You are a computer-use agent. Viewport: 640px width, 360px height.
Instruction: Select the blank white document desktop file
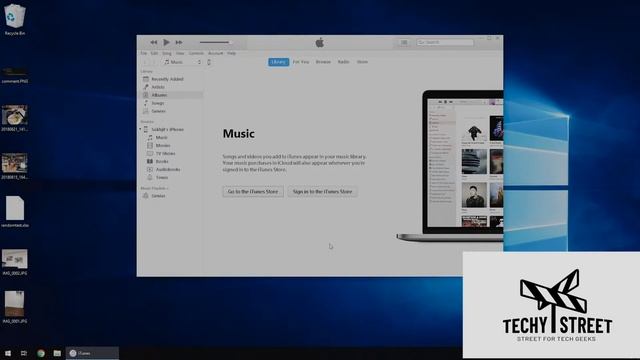click(15, 211)
